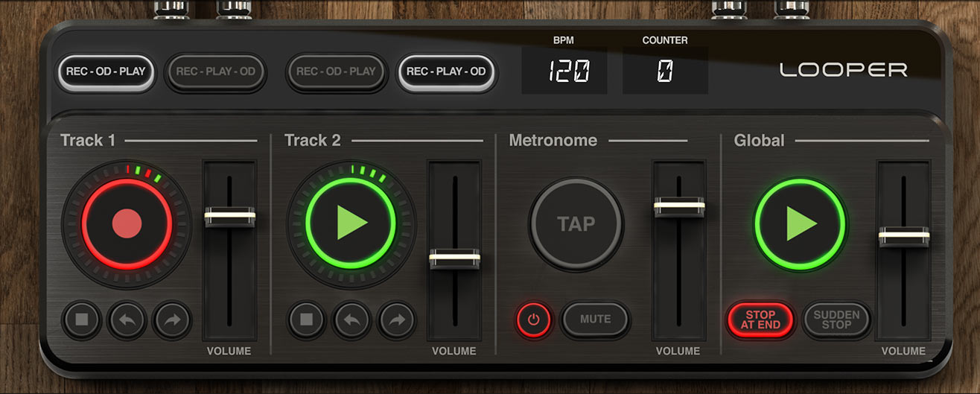Redo on Track 2 using the forward arrow
The height and width of the screenshot is (394, 980).
(x=396, y=320)
